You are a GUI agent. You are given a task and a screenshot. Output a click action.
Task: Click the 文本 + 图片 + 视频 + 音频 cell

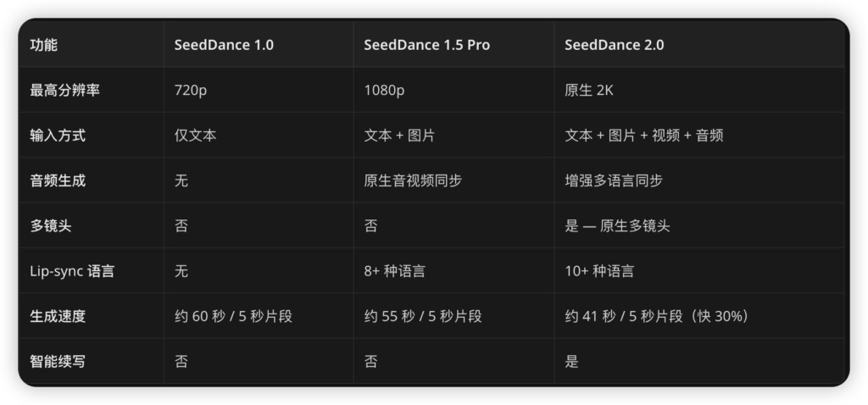(x=643, y=136)
